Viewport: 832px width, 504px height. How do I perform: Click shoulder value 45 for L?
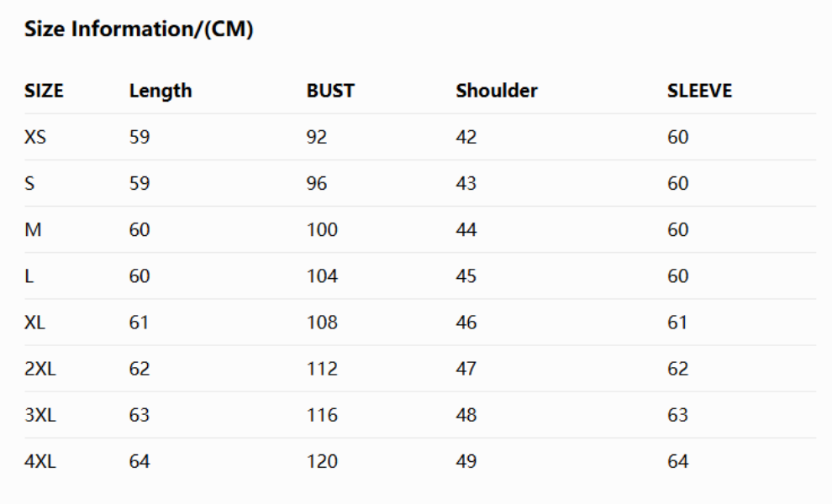[x=466, y=276]
